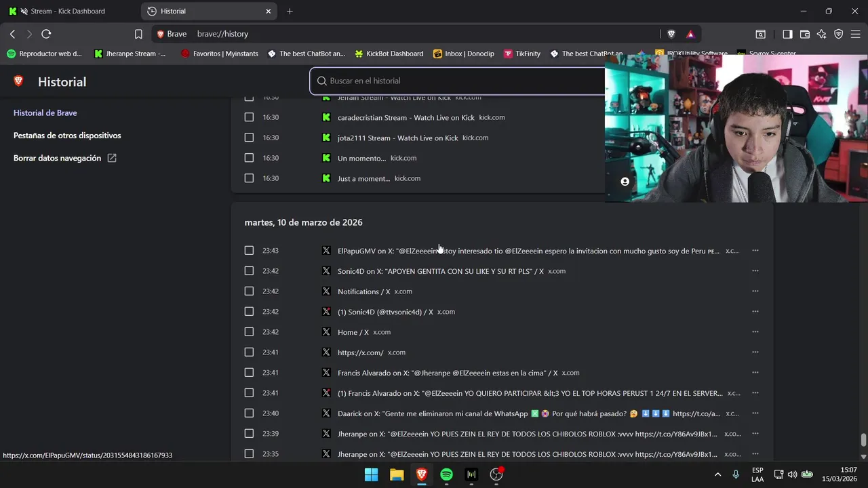Open Leo AI sparkle icon
The image size is (868, 488).
point(822,34)
